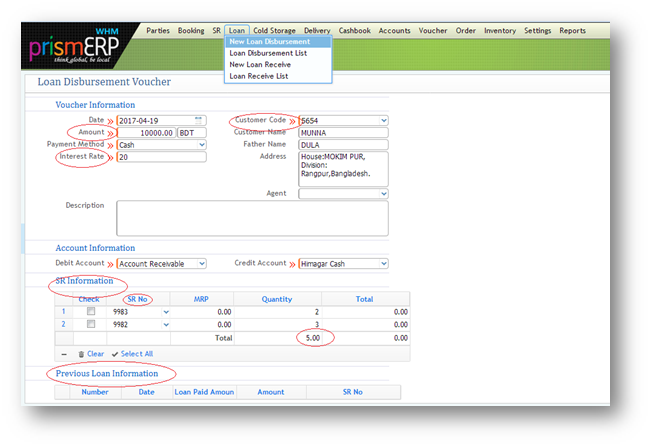Open the Payment Method dropdown
Screen dimensions: 652x448
201,145
